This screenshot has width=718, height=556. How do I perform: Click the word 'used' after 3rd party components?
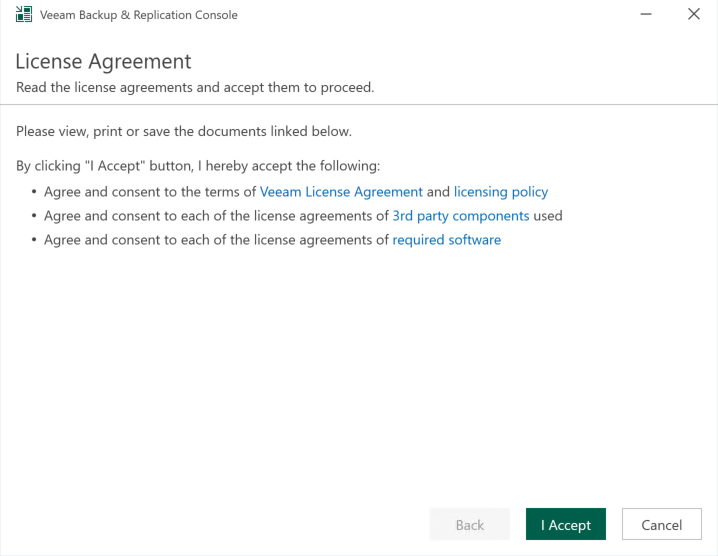pos(548,216)
